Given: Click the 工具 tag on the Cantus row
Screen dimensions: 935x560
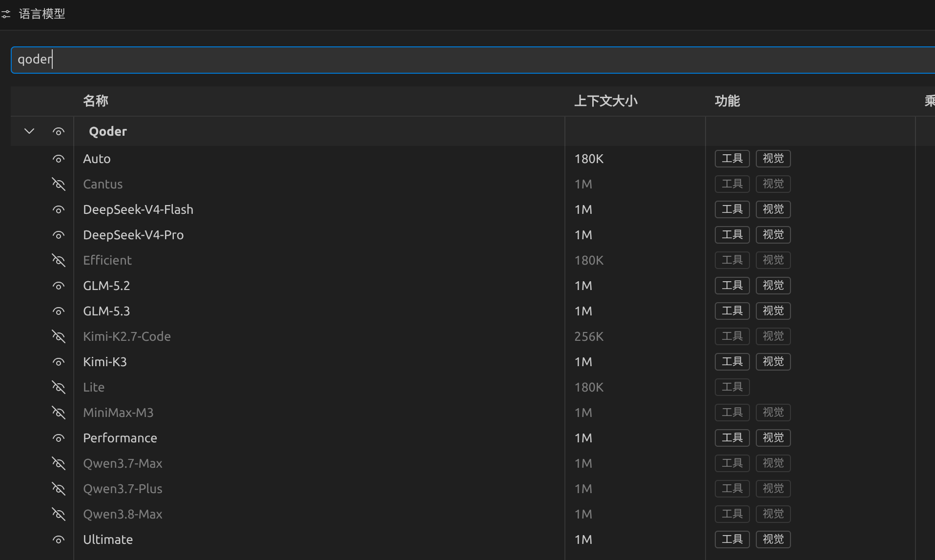Looking at the screenshot, I should [x=732, y=184].
